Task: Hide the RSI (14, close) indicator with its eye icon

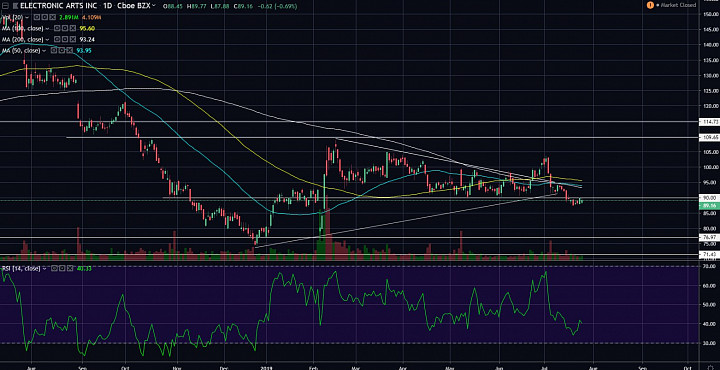Action: click(x=54, y=268)
